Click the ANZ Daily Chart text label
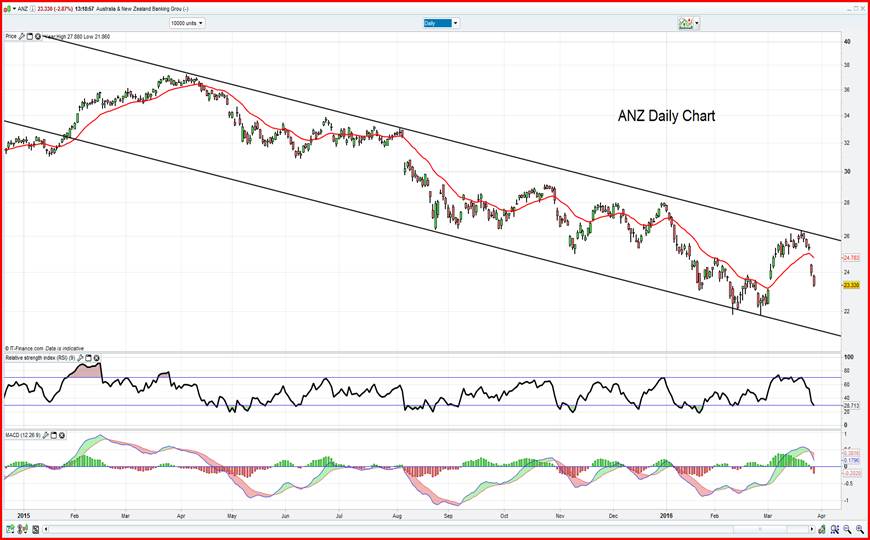The image size is (870, 540). [666, 116]
